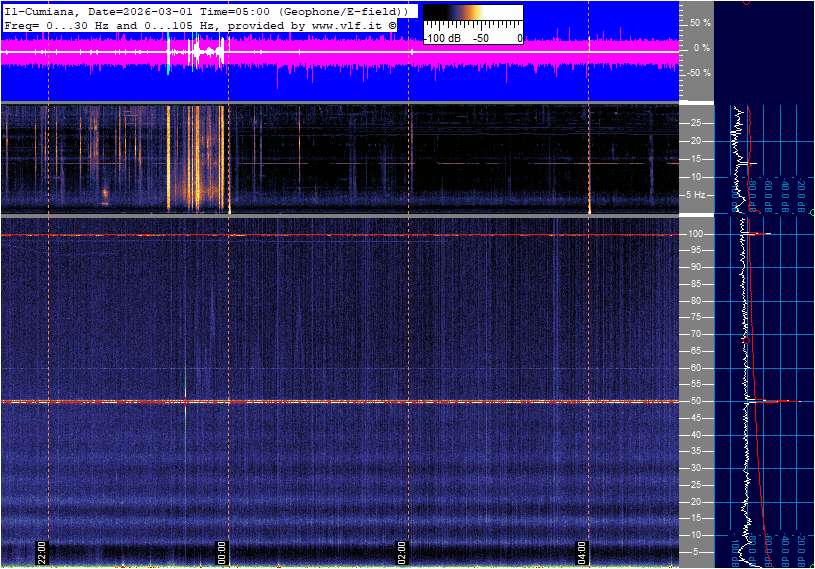Click the dB color gradient scale bar

[x=472, y=17]
